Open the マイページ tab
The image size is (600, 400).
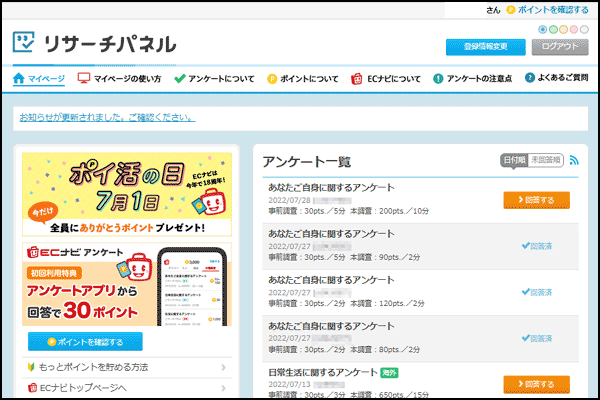pyautogui.click(x=39, y=78)
